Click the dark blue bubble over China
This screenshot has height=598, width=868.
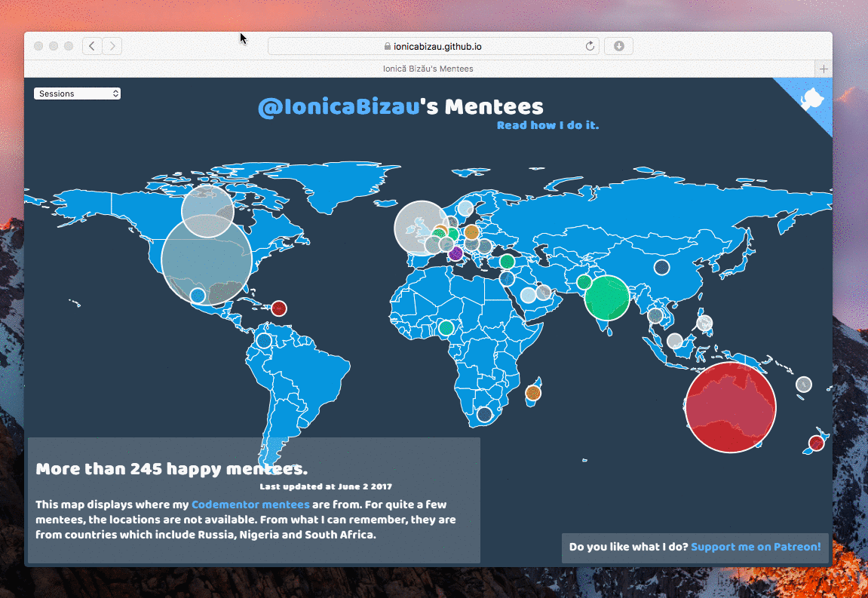click(x=661, y=268)
